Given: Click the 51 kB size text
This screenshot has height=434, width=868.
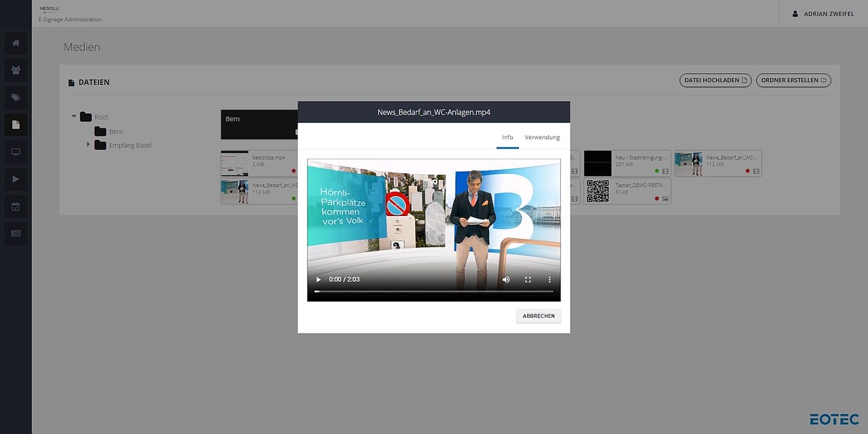Looking at the screenshot, I should [622, 192].
